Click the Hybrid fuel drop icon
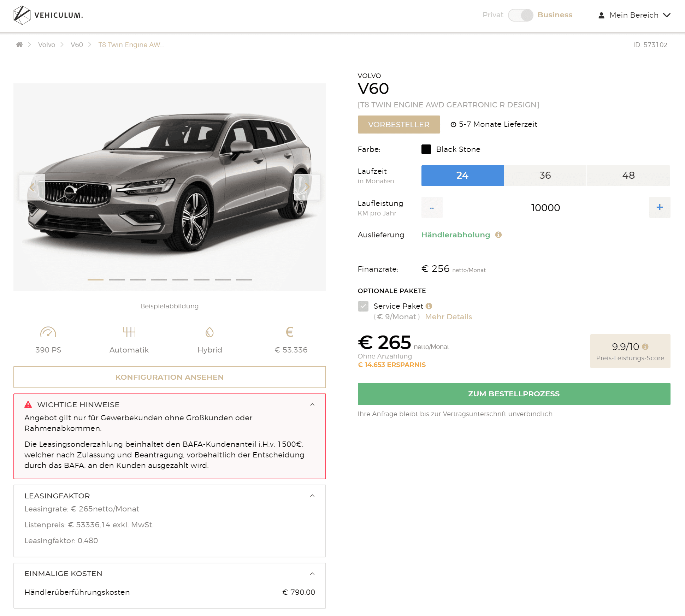The height and width of the screenshot is (616, 685). [210, 332]
